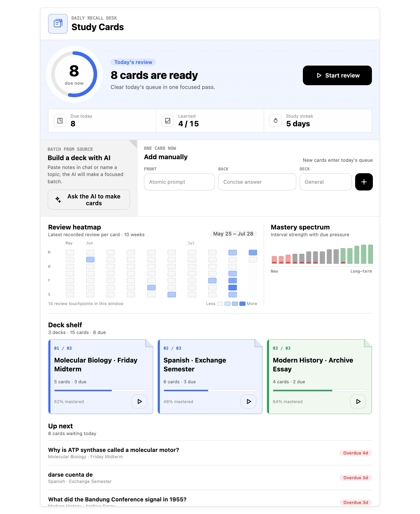Click the 'Mastery spectrum' heading

pos(300,227)
